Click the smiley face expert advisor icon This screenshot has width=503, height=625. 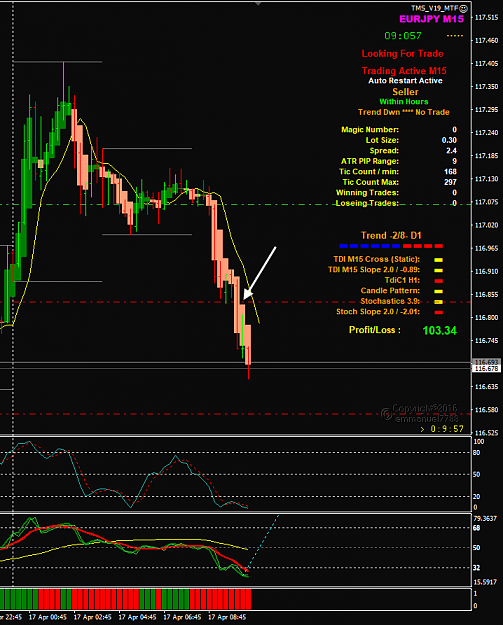point(464,8)
